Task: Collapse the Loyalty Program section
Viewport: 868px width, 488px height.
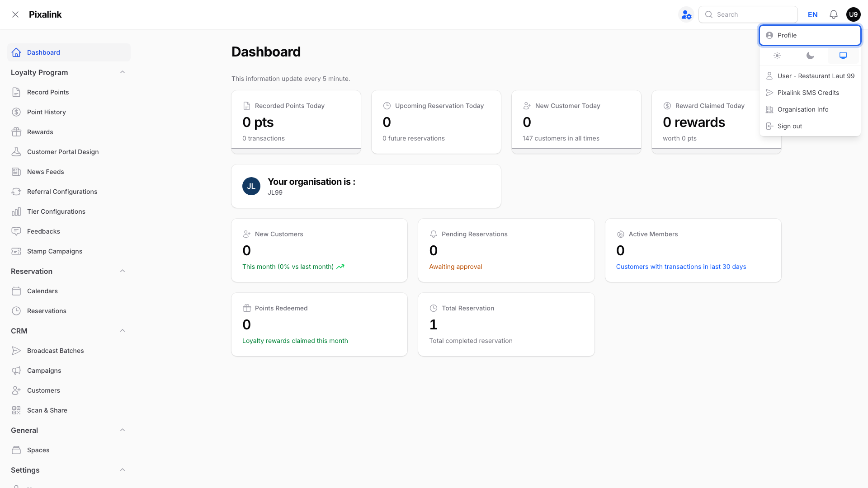Action: (123, 72)
